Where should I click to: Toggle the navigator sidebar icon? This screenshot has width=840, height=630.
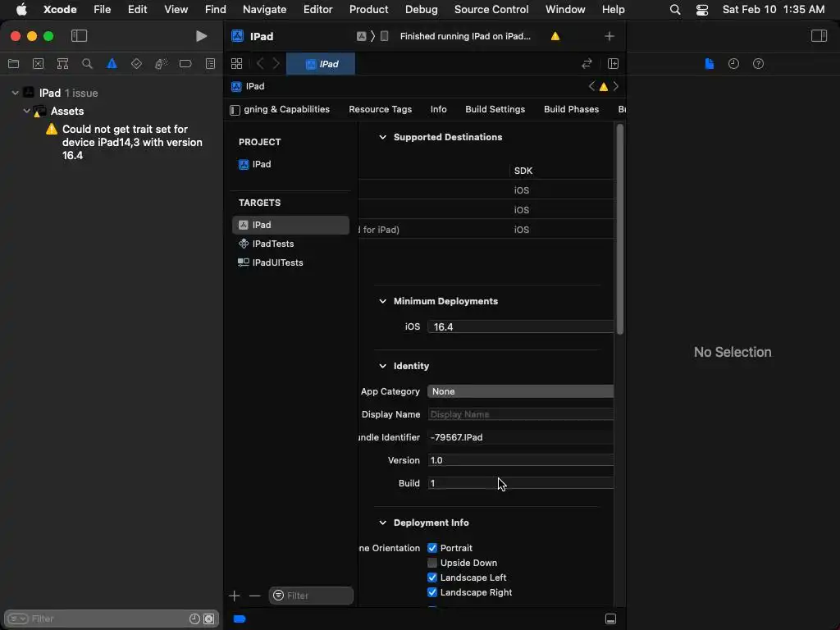[79, 36]
